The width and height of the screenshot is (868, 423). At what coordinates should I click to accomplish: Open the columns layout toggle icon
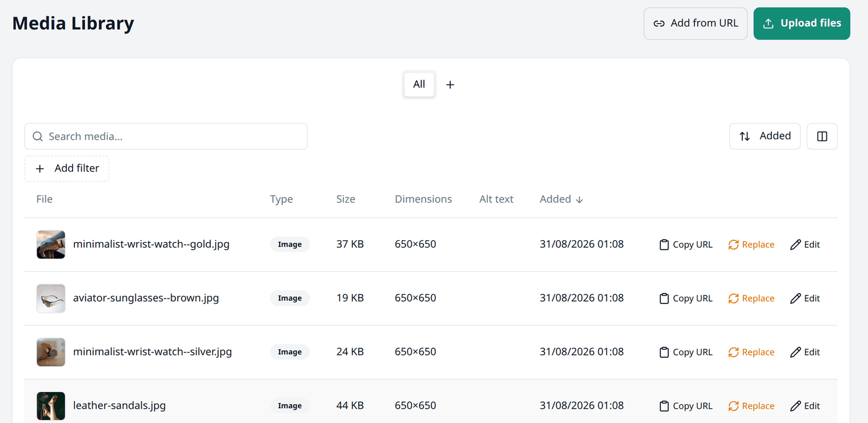point(822,136)
